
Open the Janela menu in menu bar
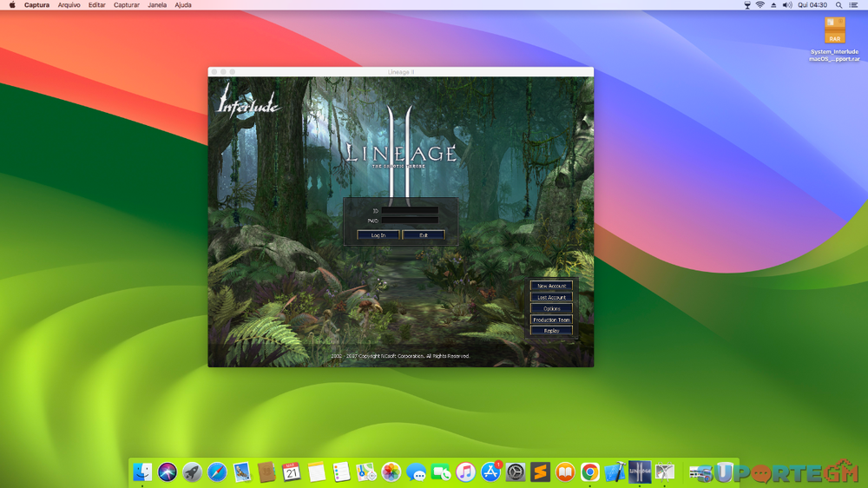[x=157, y=5]
